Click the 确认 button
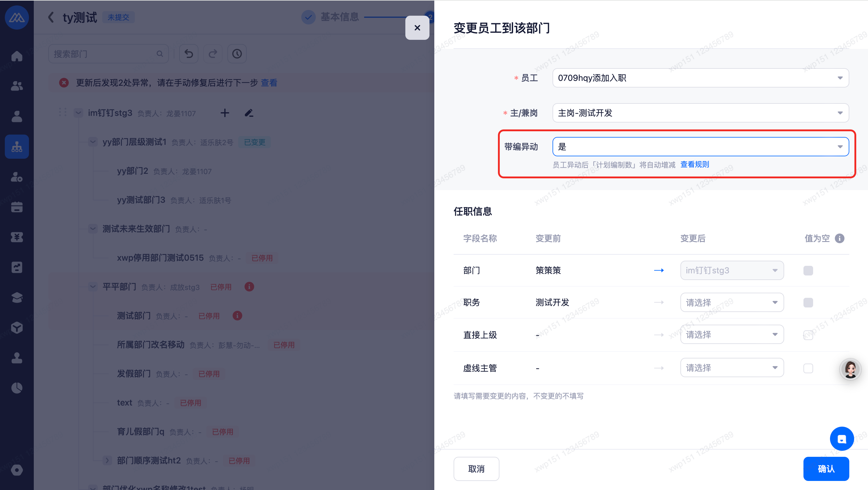 pyautogui.click(x=825, y=469)
